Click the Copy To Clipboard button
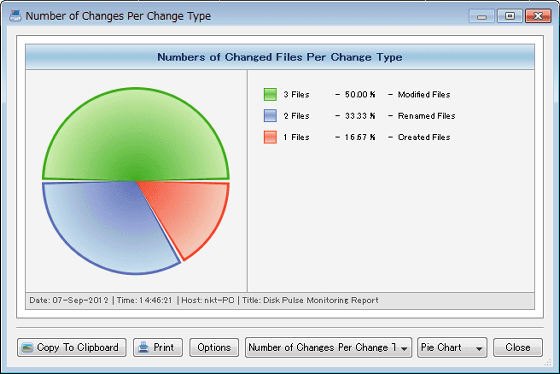 tap(72, 347)
